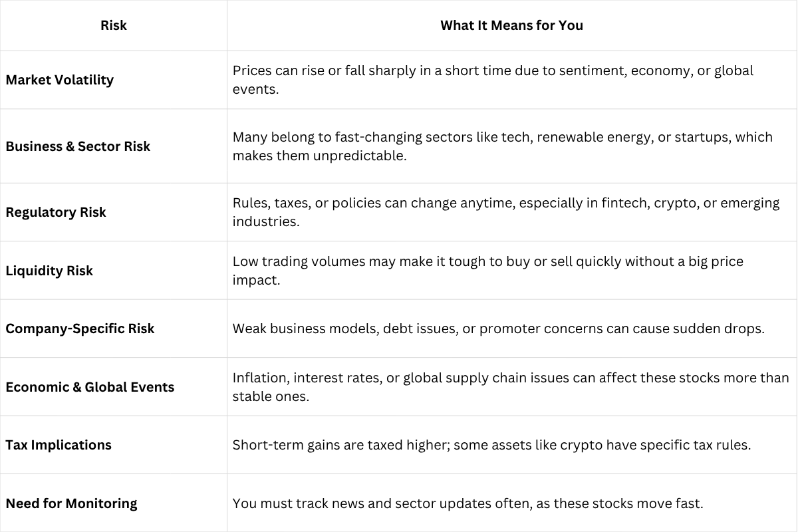Select the "Market Volatility" row label
798x532 pixels.
click(x=60, y=80)
